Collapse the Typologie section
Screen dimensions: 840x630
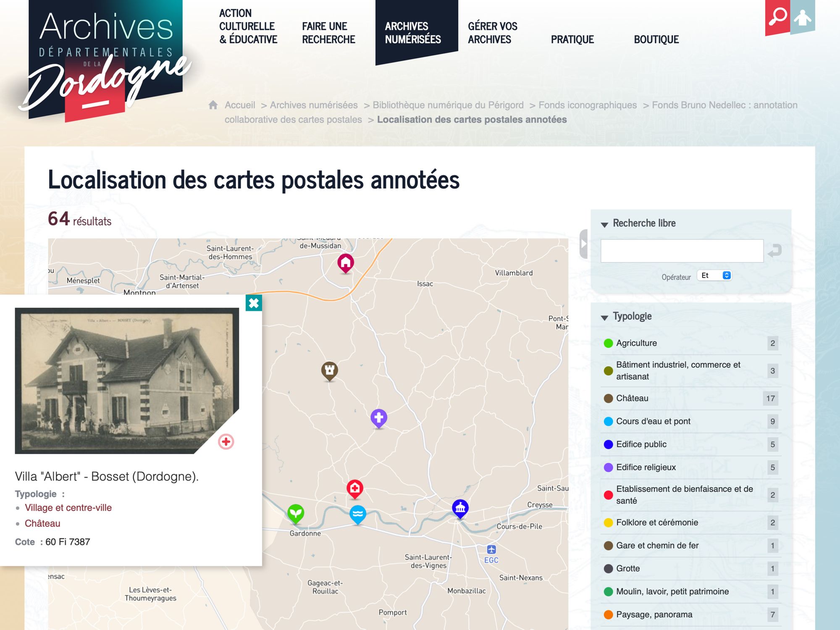(605, 317)
